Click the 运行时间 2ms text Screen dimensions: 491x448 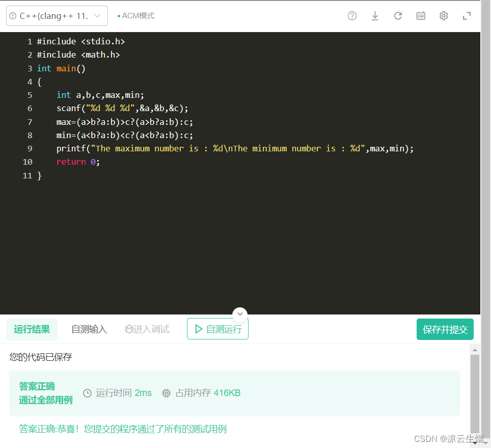124,393
